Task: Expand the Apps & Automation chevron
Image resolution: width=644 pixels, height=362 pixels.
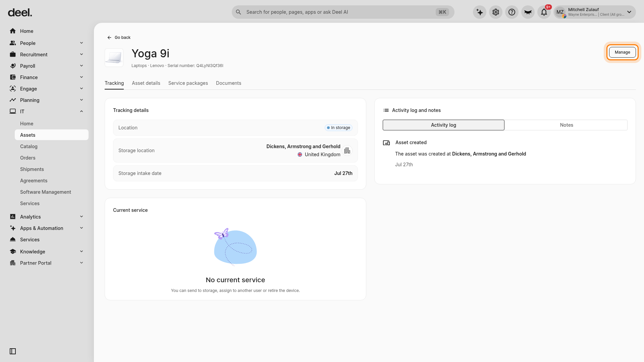Action: [82, 228]
